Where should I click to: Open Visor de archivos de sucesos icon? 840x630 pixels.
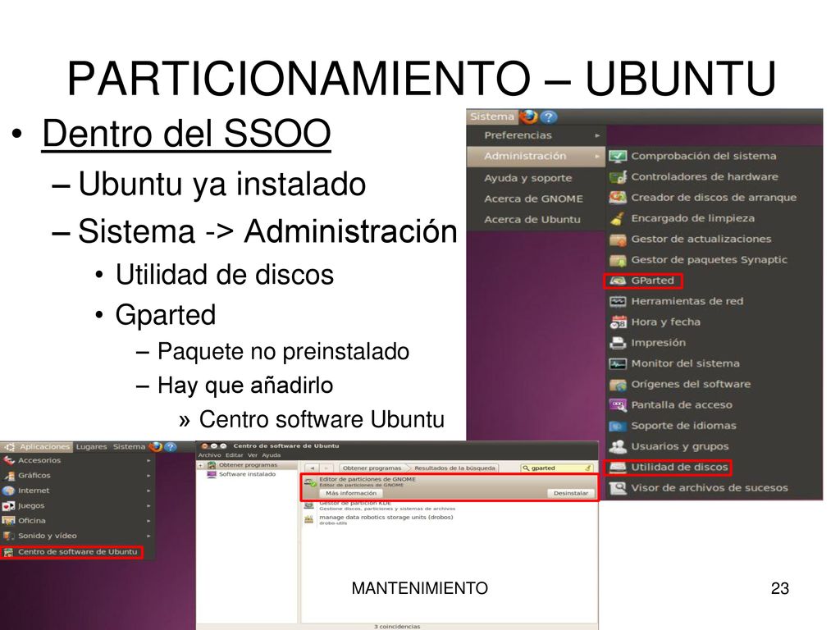618,488
